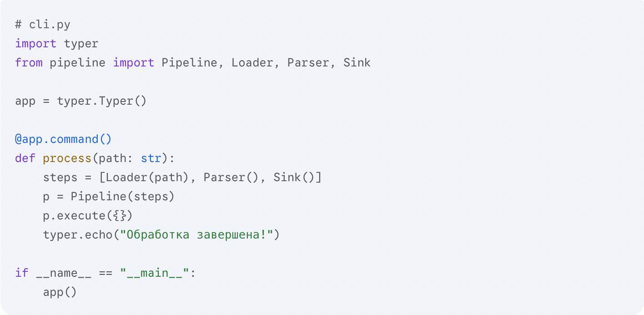Click the "typer.echo" function call
Viewport: 644px width, 315px height.
(77, 235)
